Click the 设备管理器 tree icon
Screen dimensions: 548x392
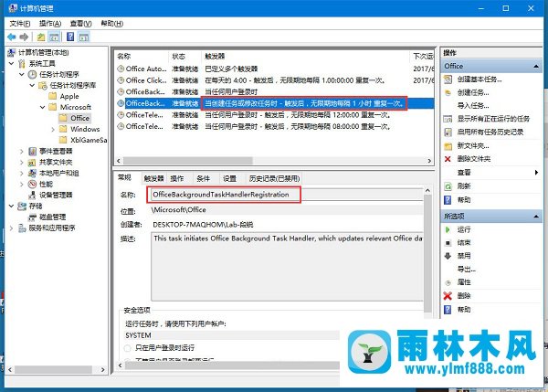point(32,195)
